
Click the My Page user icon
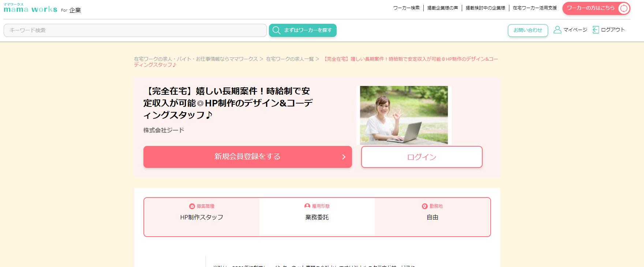coord(557,30)
